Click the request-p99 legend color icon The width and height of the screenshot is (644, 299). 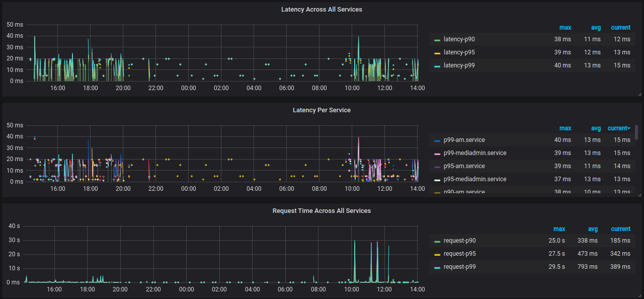[x=437, y=267]
